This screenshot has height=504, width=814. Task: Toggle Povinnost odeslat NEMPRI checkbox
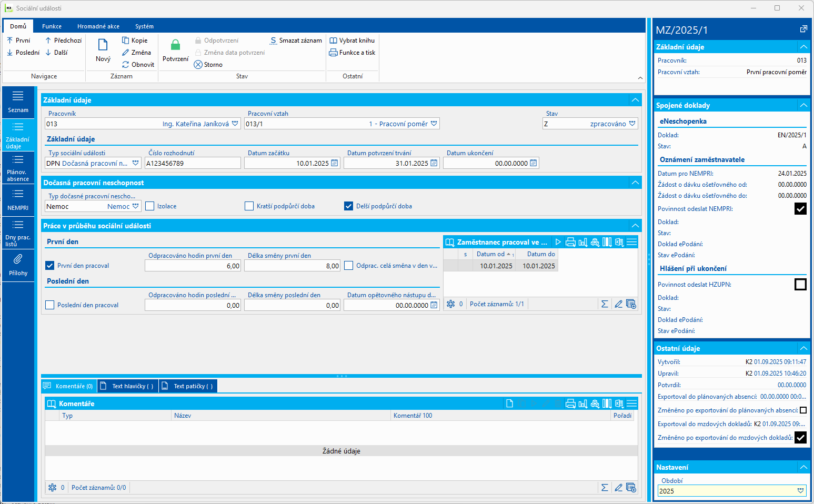800,209
